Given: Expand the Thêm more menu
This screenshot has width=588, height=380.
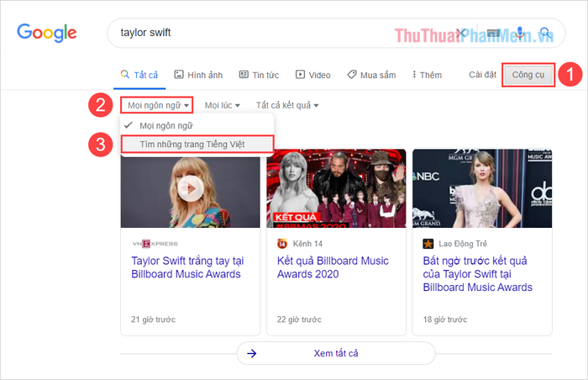Looking at the screenshot, I should tap(427, 75).
